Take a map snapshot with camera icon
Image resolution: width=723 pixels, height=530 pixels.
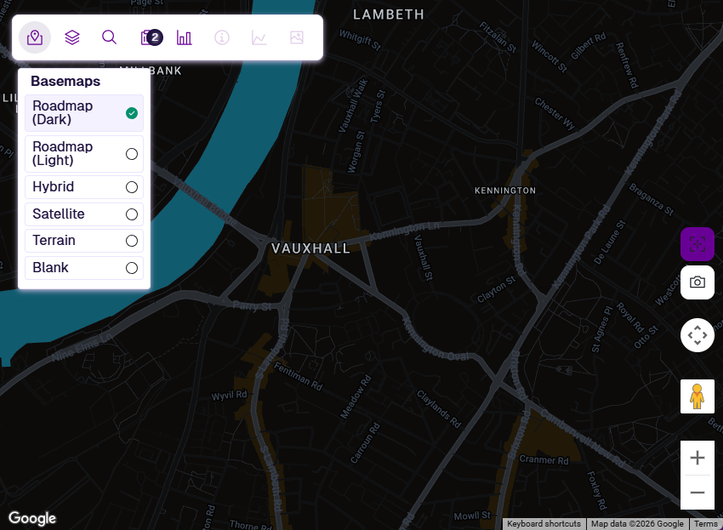[x=697, y=282]
